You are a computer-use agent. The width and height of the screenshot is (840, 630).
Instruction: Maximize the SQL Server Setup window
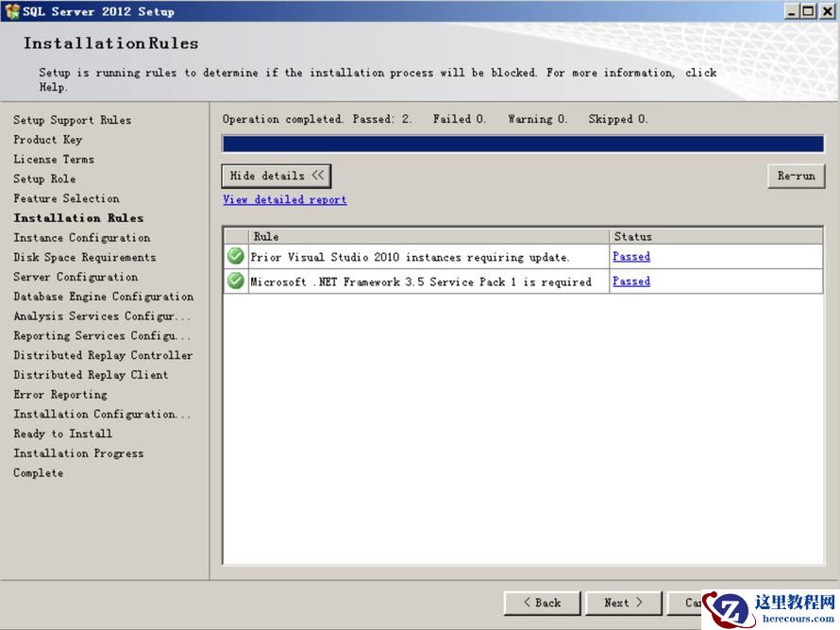pyautogui.click(x=809, y=10)
